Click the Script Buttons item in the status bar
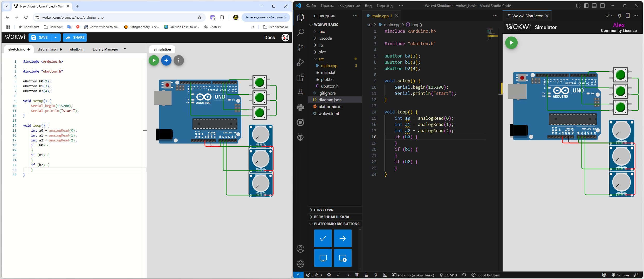The image size is (644, 279). pos(485,275)
